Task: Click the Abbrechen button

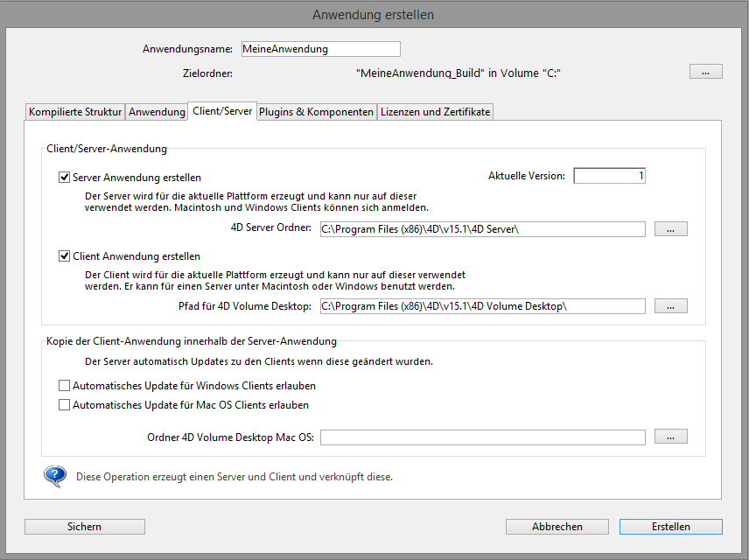Action: [556, 527]
